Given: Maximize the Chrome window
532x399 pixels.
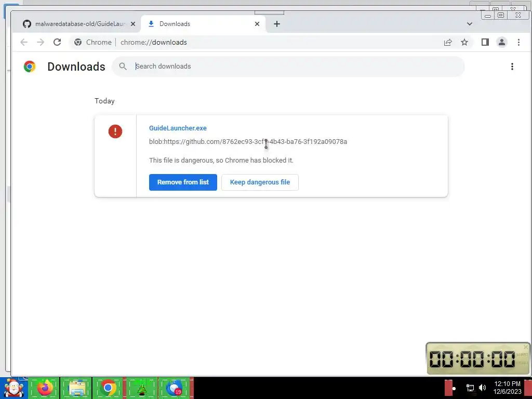Looking at the screenshot, I should (501, 15).
